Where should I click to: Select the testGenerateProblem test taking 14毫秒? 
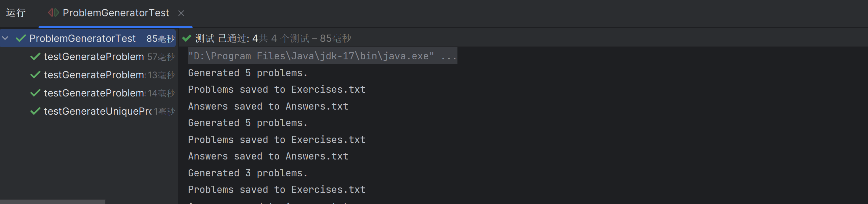click(x=94, y=93)
